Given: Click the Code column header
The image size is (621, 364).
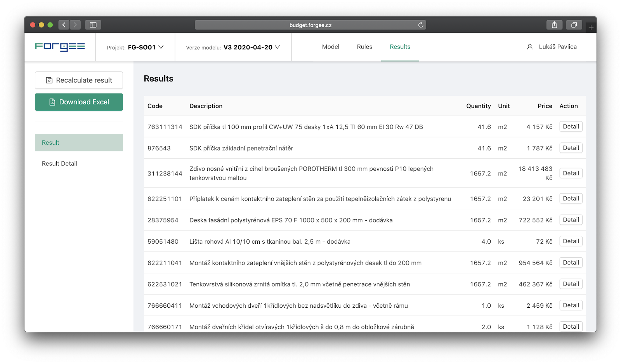Looking at the screenshot, I should tap(155, 106).
